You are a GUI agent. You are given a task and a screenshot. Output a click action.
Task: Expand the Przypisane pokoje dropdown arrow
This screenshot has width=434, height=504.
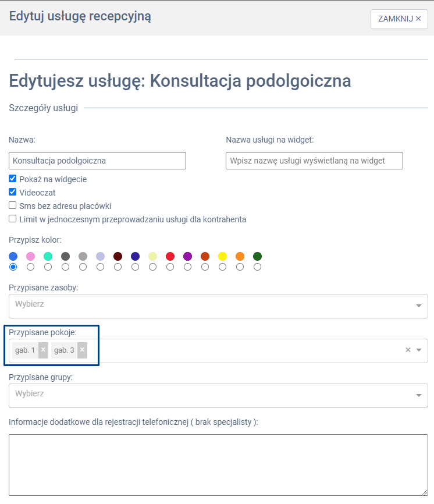click(419, 350)
